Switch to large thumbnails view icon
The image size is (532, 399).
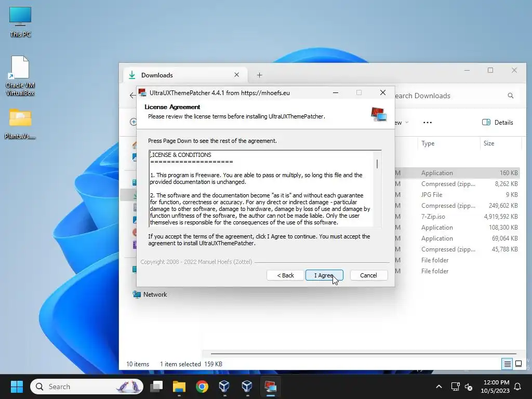[518, 364]
